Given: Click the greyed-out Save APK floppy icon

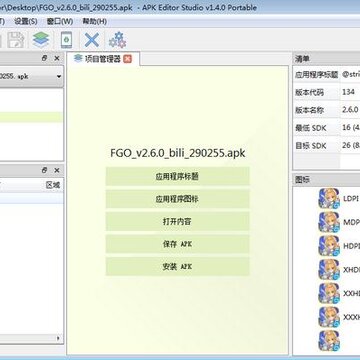Looking at the screenshot, I should pyautogui.click(x=15, y=40).
